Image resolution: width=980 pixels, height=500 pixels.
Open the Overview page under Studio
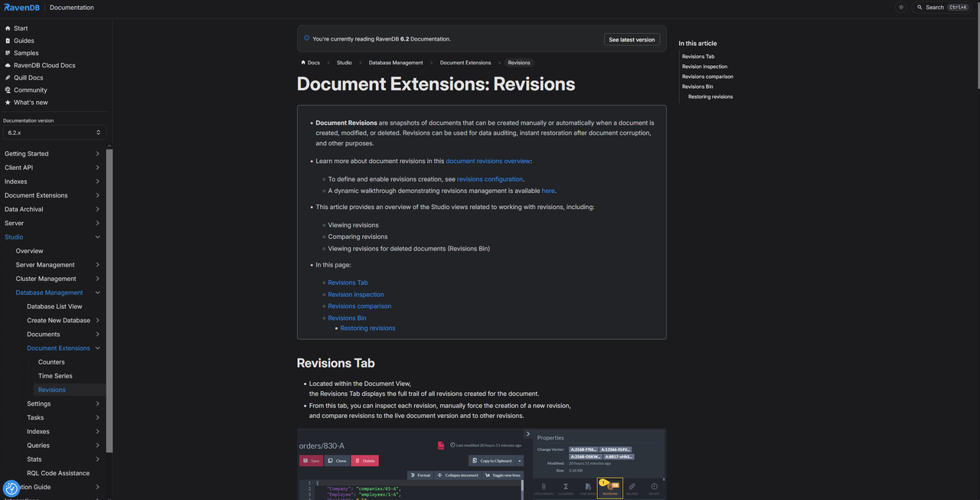pyautogui.click(x=29, y=251)
